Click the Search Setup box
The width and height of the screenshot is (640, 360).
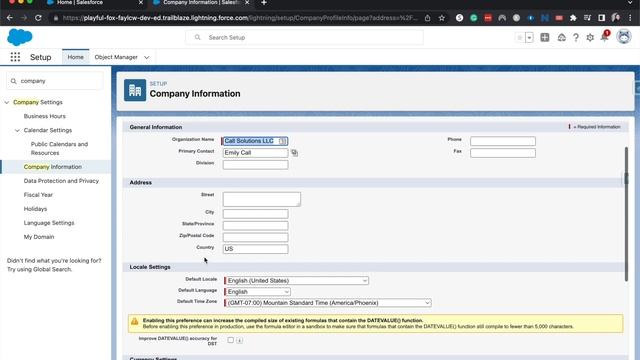point(304,38)
